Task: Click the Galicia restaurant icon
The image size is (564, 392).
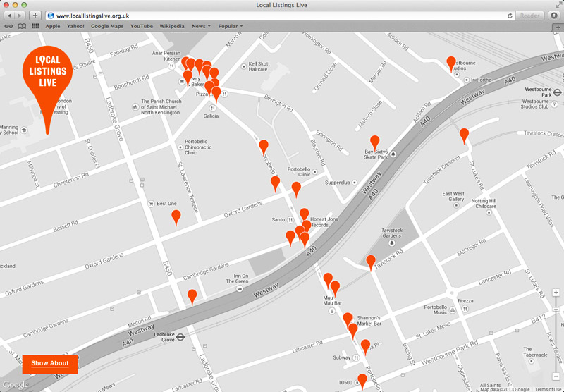Action: pyautogui.click(x=213, y=109)
